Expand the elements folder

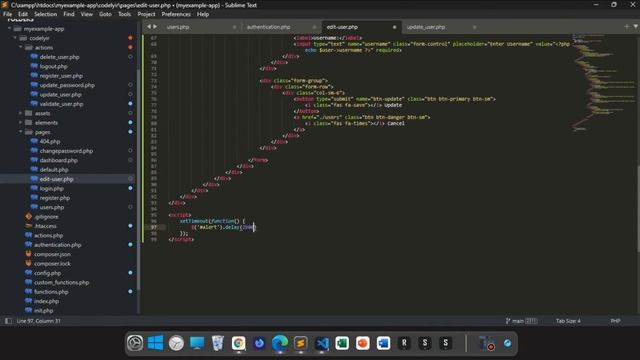(21, 122)
